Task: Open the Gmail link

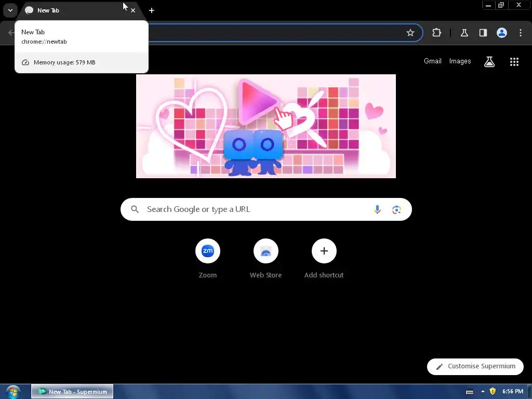Action: coord(433,61)
